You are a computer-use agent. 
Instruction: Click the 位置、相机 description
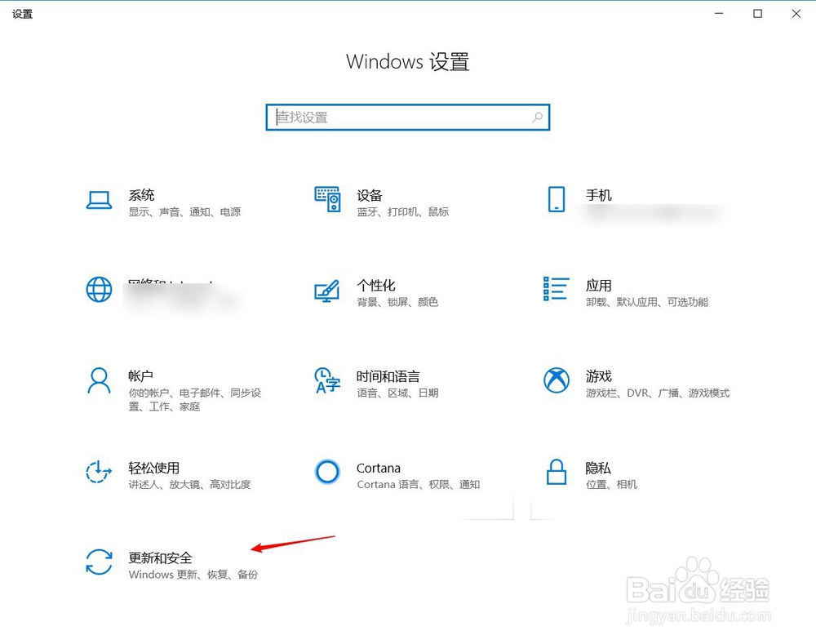click(611, 484)
